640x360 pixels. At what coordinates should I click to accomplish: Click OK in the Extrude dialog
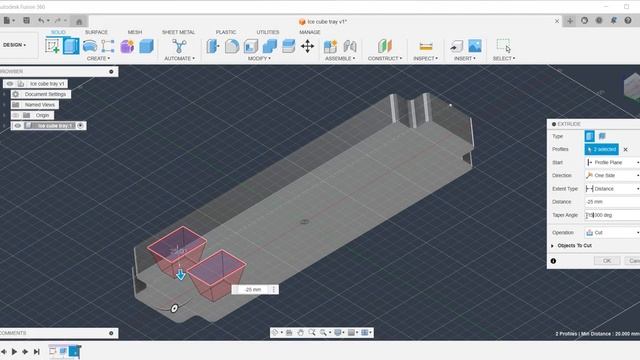pyautogui.click(x=607, y=261)
